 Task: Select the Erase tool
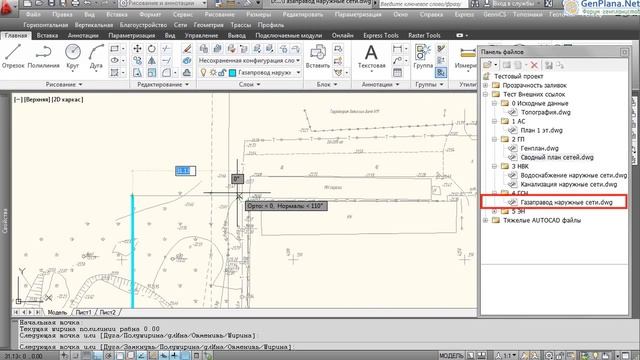coord(187,49)
